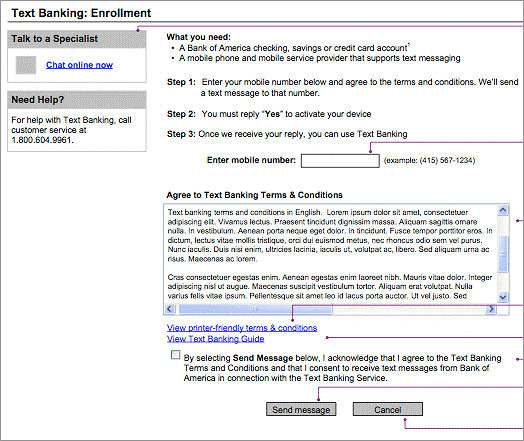This screenshot has width=524, height=441.
Task: Select the Need Help? panel header
Action: (77, 100)
